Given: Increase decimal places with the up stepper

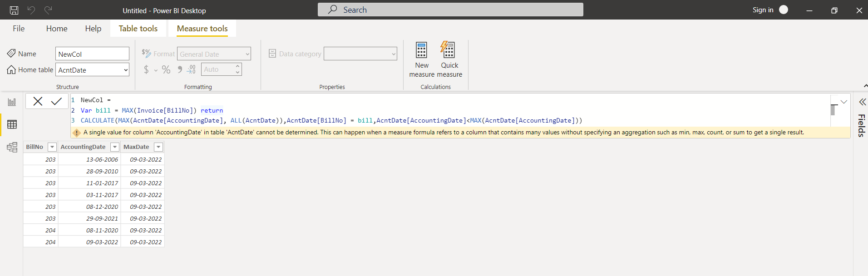Looking at the screenshot, I should (x=237, y=67).
